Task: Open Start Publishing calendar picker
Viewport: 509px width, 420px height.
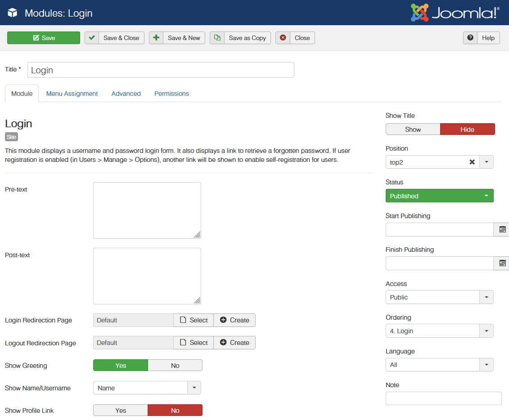Action: 502,230
